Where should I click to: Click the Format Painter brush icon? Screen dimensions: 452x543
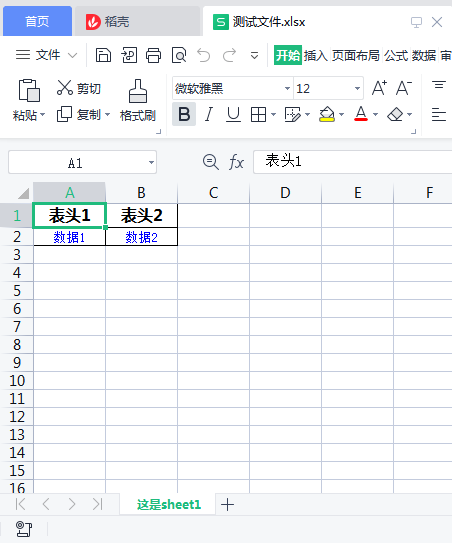(x=138, y=91)
